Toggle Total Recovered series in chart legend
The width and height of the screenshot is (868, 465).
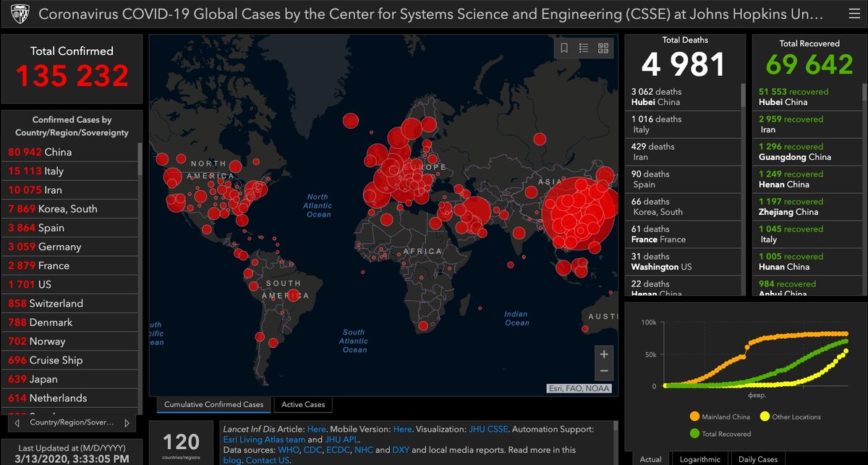click(720, 434)
